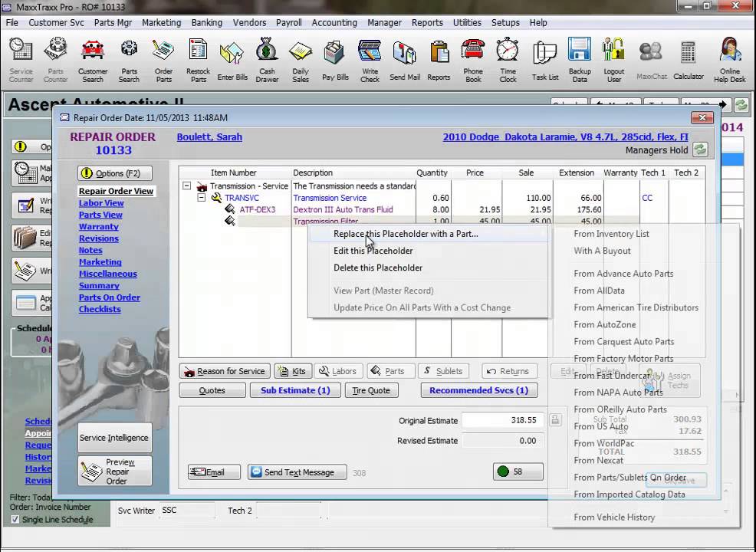This screenshot has width=756, height=552.
Task: Open the Warranty link in the sidebar
Action: [98, 227]
